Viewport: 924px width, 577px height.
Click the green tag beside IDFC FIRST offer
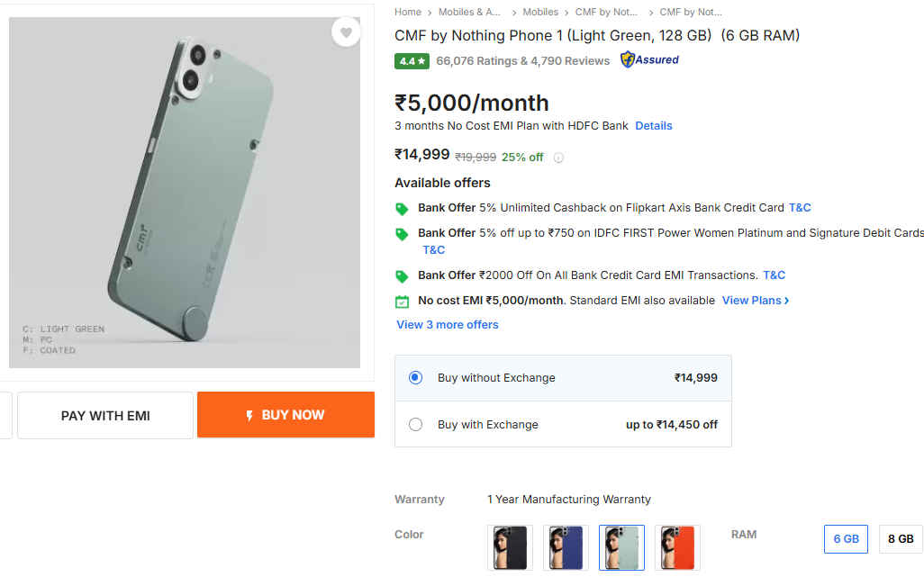click(402, 234)
